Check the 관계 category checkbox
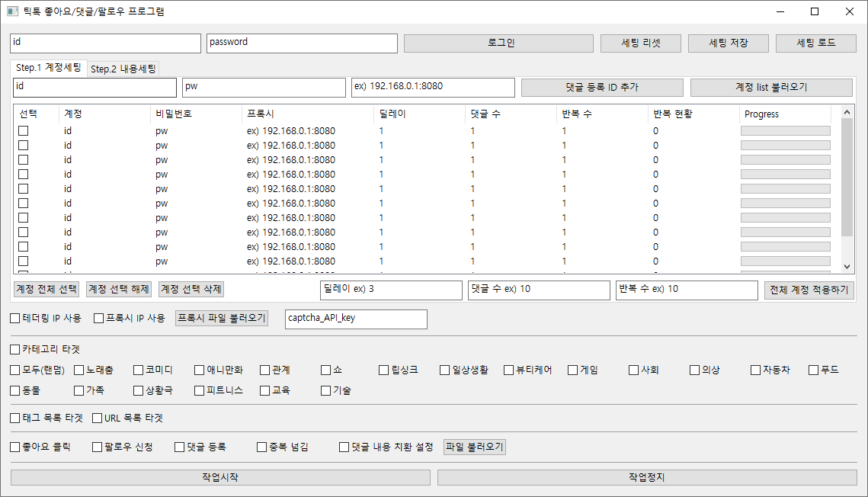 point(264,370)
